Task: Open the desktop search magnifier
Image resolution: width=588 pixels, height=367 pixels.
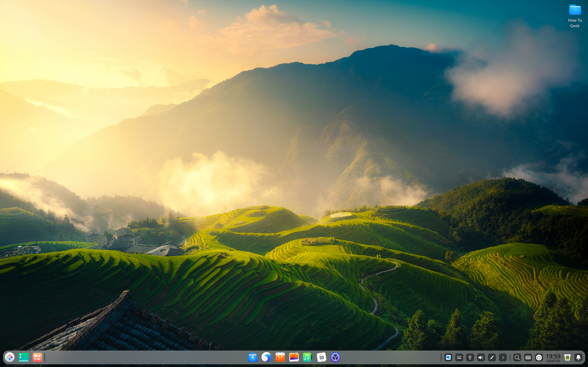Action: click(517, 357)
